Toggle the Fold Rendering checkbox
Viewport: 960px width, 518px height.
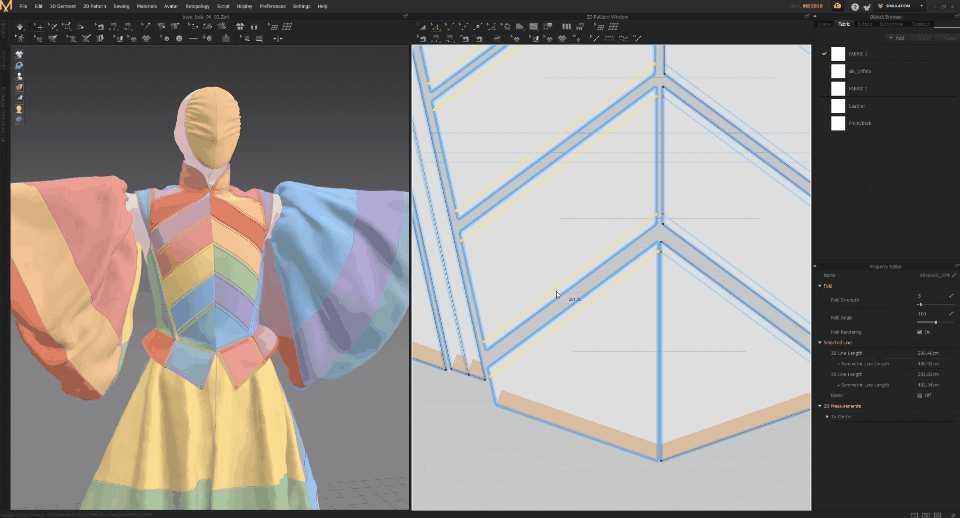tap(920, 332)
